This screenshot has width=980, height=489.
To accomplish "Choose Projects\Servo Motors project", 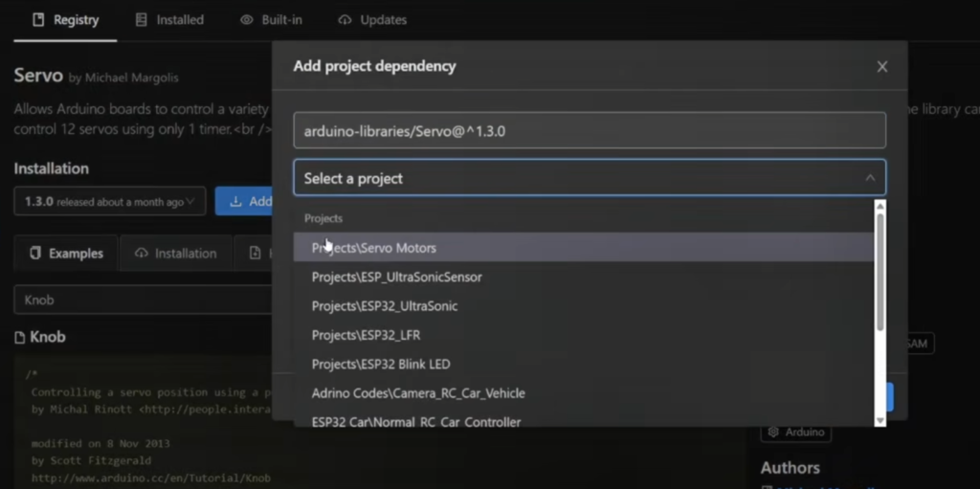I will click(584, 248).
